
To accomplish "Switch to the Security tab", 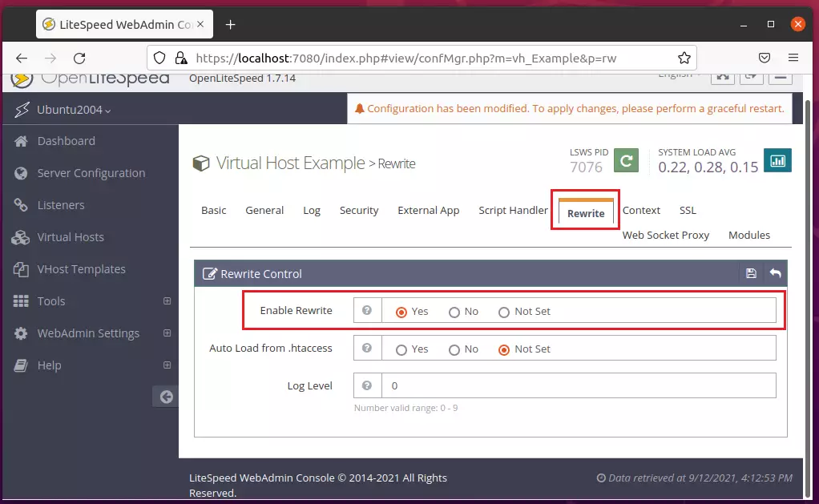I will [x=359, y=210].
